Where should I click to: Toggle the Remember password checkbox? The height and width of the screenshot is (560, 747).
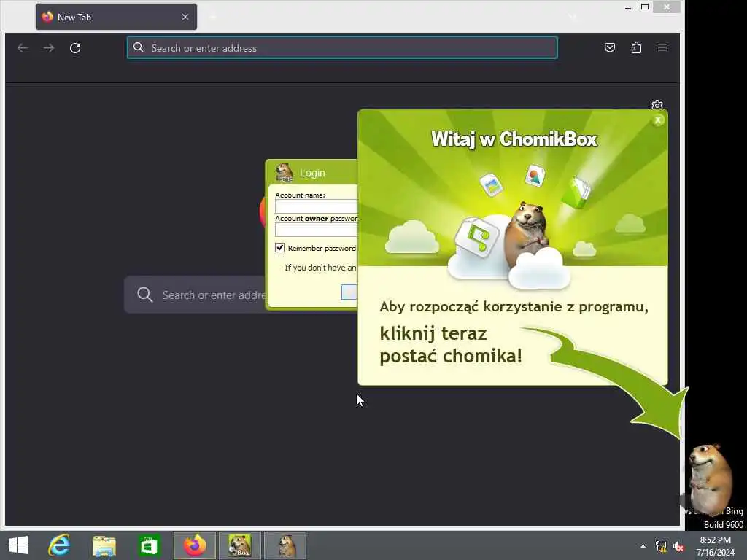pyautogui.click(x=279, y=248)
